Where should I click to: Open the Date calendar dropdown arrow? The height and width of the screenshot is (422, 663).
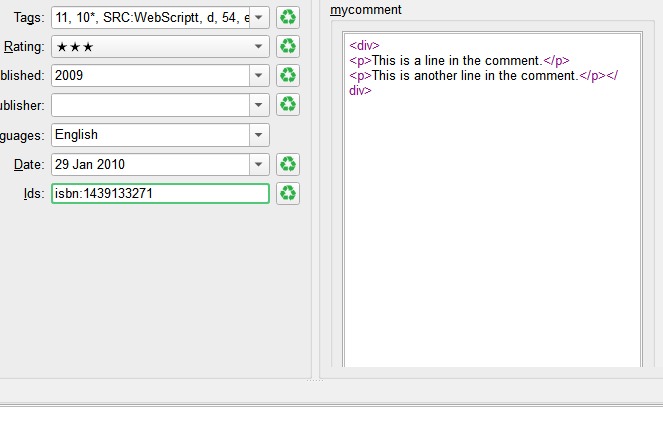(259, 164)
